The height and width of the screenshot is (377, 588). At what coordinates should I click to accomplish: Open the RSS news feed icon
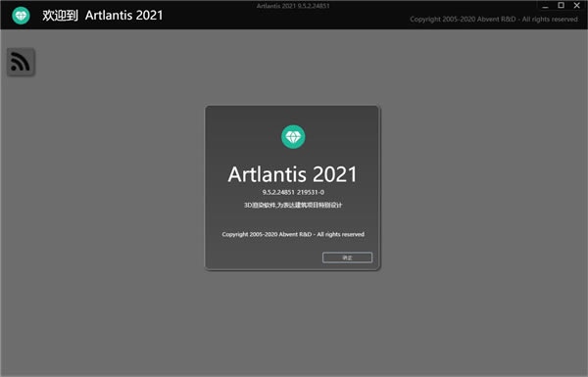(x=21, y=62)
